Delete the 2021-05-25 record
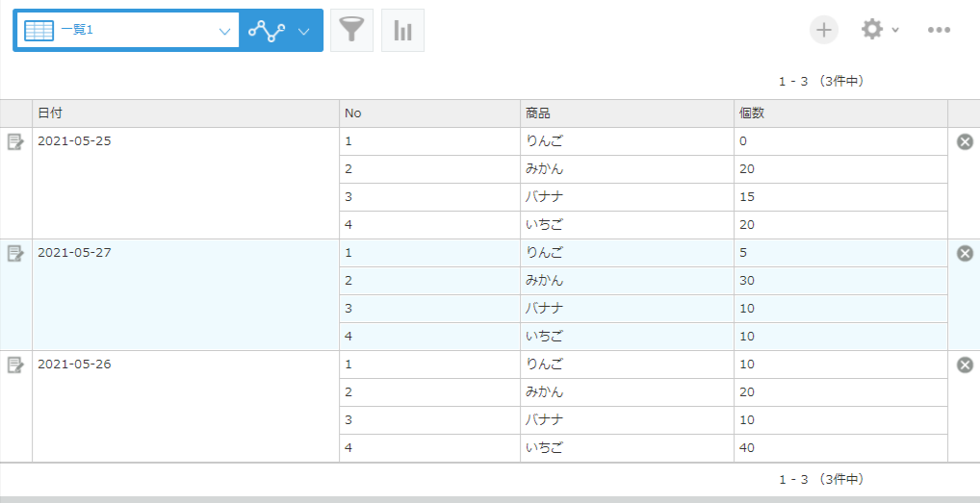Viewport: 980px width, 503px height. pyautogui.click(x=965, y=142)
